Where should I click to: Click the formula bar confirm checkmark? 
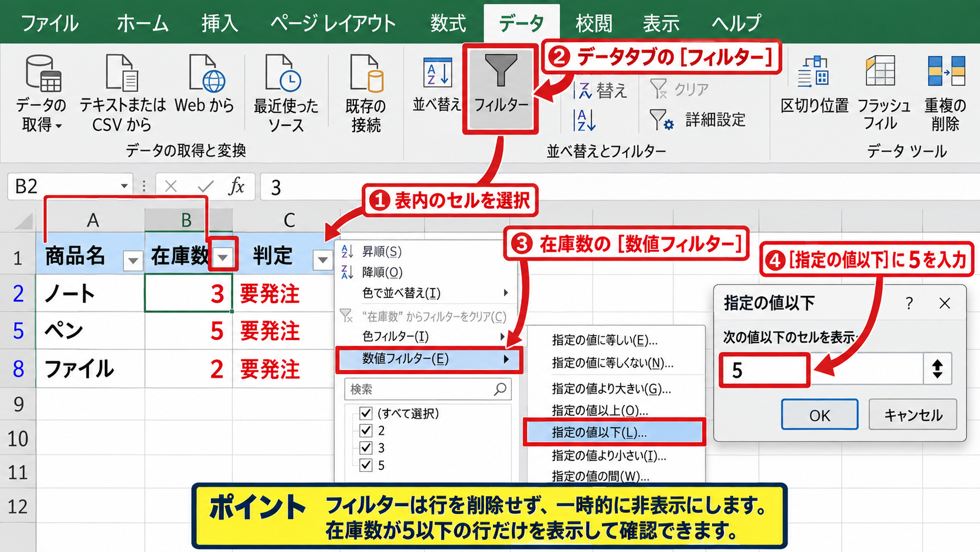pos(205,187)
